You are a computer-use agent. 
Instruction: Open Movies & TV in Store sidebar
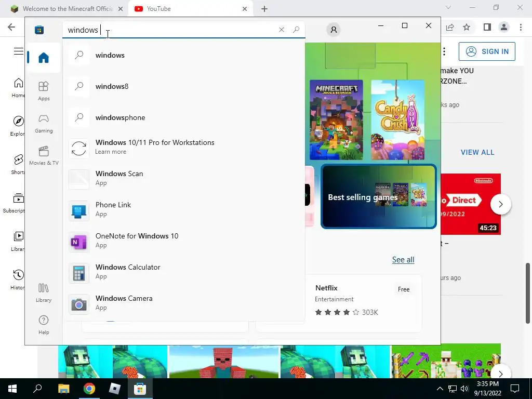coord(44,155)
